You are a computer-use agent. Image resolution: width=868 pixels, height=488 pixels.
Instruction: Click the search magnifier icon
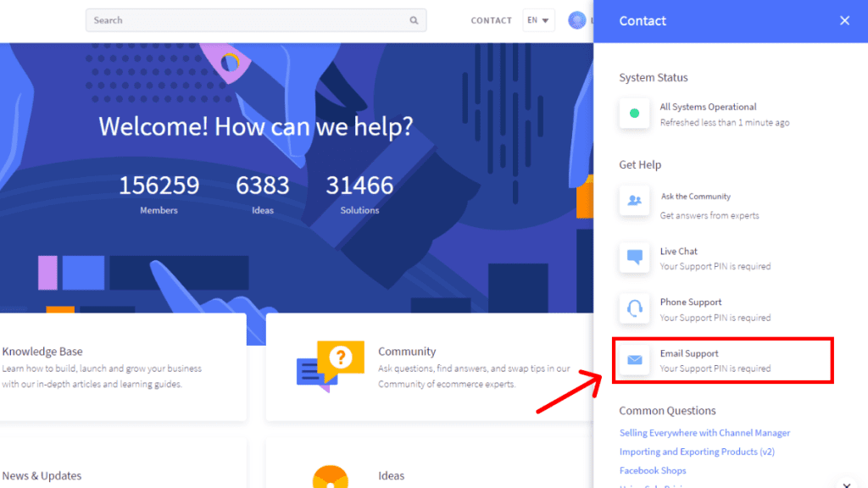(x=414, y=19)
